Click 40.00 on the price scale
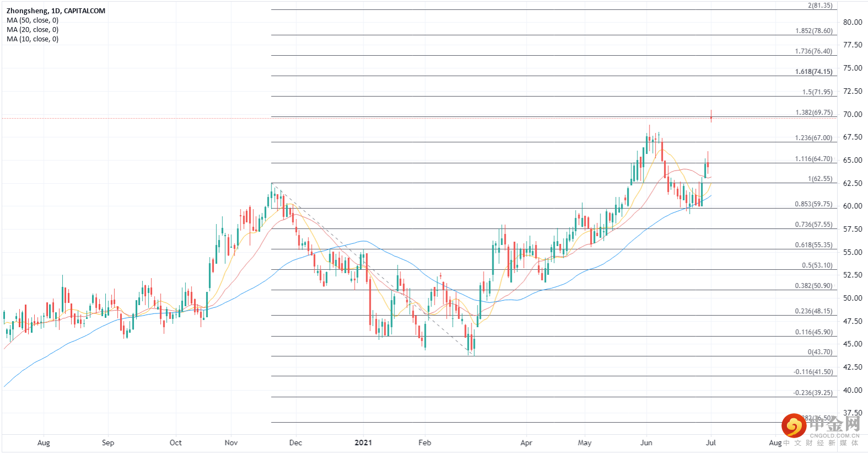The width and height of the screenshot is (868, 453). click(x=853, y=390)
